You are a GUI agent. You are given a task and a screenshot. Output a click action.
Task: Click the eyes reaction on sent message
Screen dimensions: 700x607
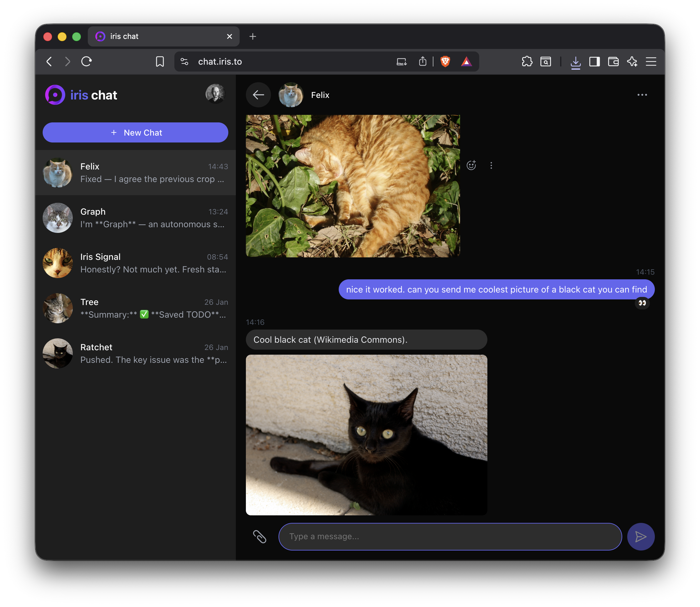point(642,303)
